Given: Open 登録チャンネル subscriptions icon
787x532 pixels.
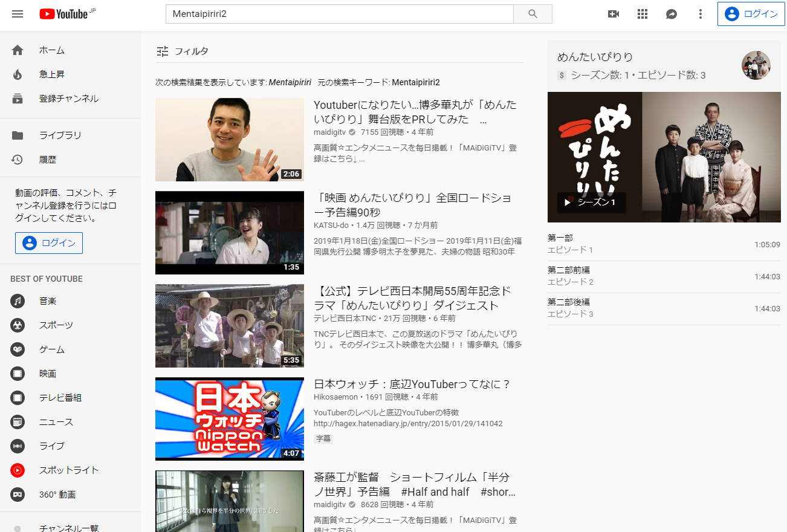Looking at the screenshot, I should click(x=18, y=99).
